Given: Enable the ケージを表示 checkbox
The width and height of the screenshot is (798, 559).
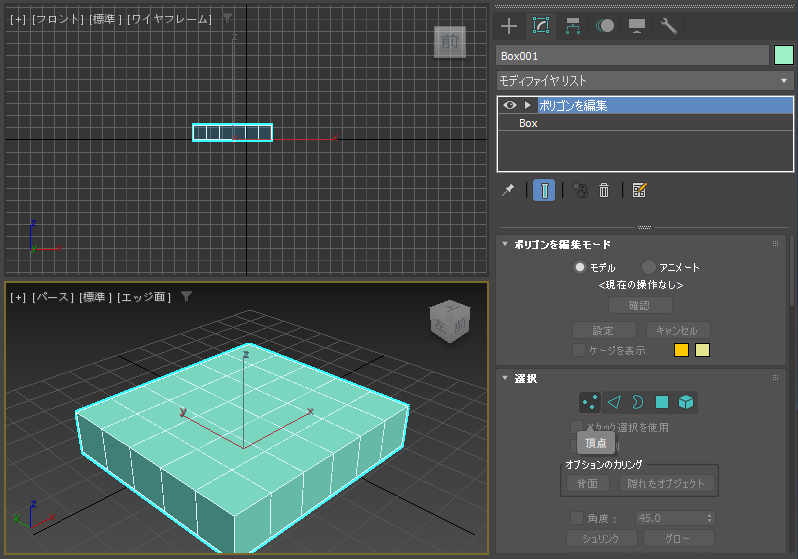Looking at the screenshot, I should click(579, 350).
